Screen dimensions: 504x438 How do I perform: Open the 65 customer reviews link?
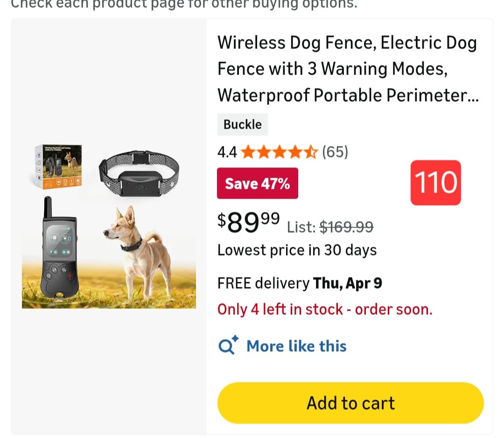(x=335, y=152)
